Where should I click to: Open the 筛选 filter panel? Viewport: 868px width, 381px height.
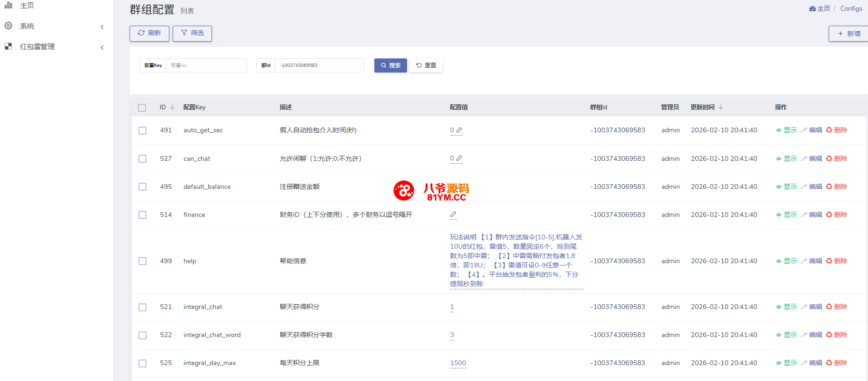click(192, 33)
